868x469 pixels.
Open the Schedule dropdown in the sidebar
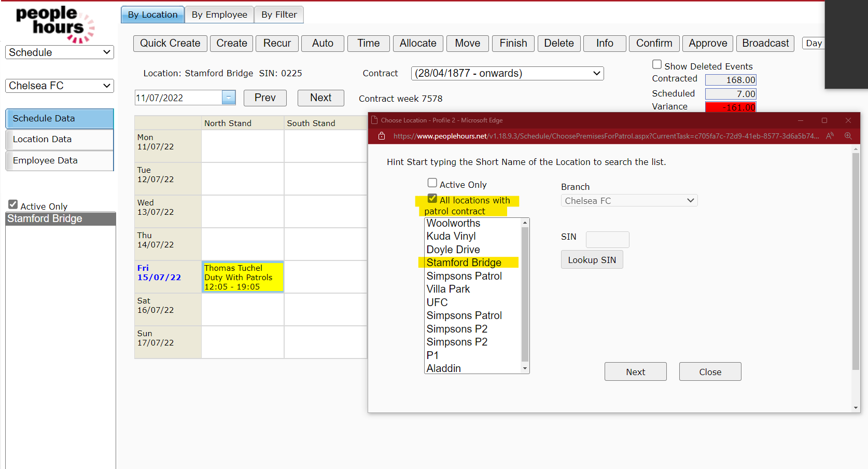coord(59,52)
